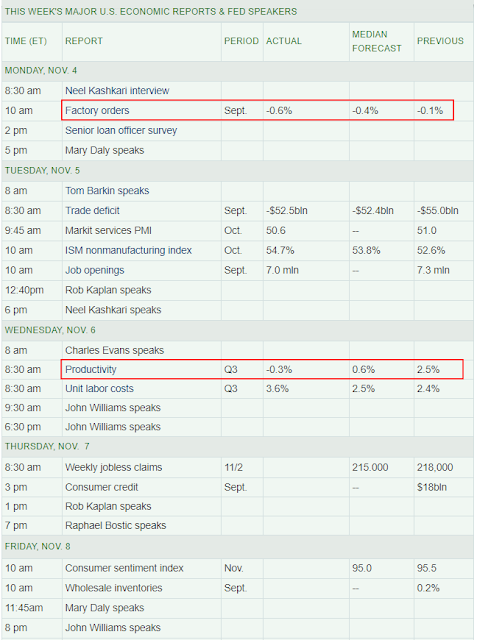Select the THURSDAY, NOV. 7 heading
Screen dimensions: 477x640
coord(47,447)
